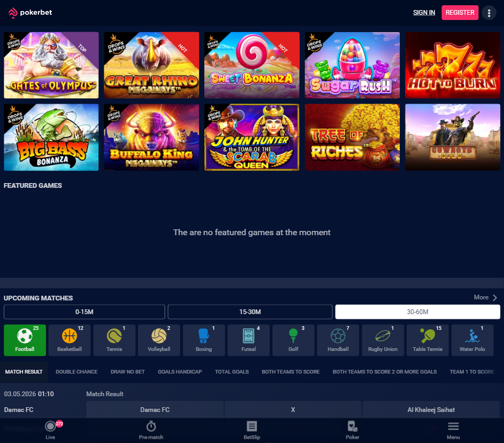Switch to the DOUBLE CHANCE tab
This screenshot has height=443, width=504.
coord(76,372)
